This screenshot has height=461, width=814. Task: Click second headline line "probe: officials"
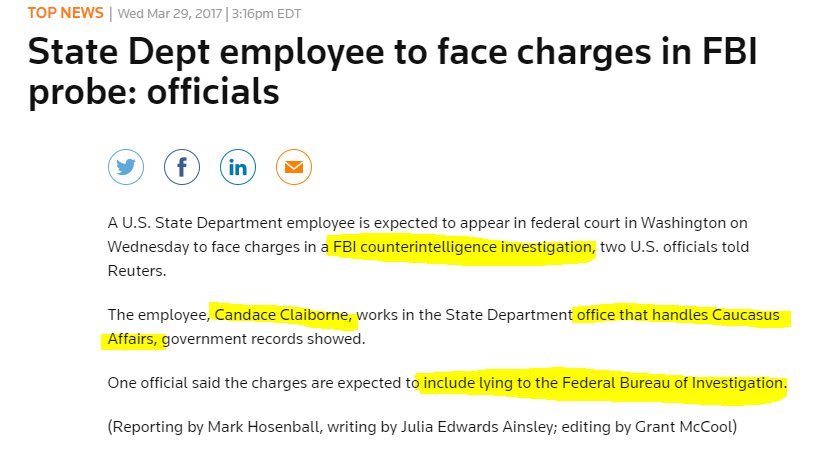154,92
